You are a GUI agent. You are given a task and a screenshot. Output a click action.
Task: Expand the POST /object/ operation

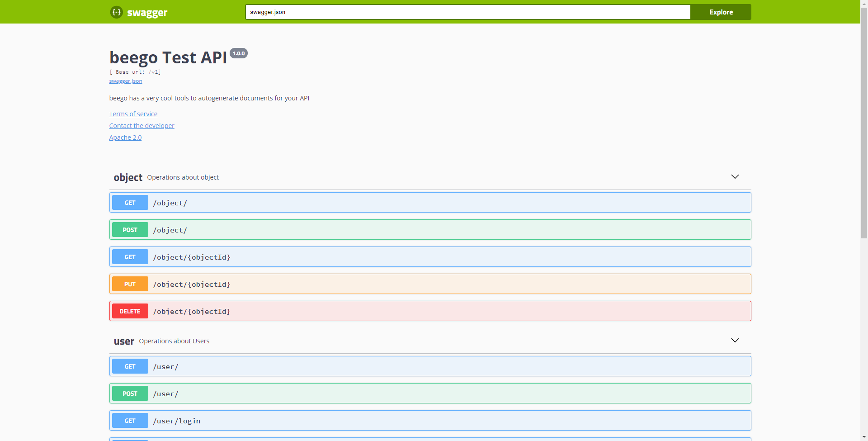pos(430,230)
